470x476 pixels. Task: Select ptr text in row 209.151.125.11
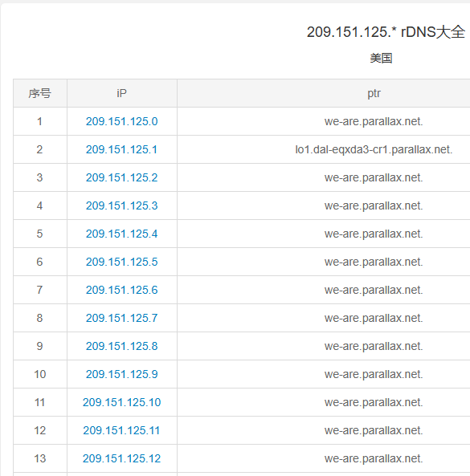(374, 430)
